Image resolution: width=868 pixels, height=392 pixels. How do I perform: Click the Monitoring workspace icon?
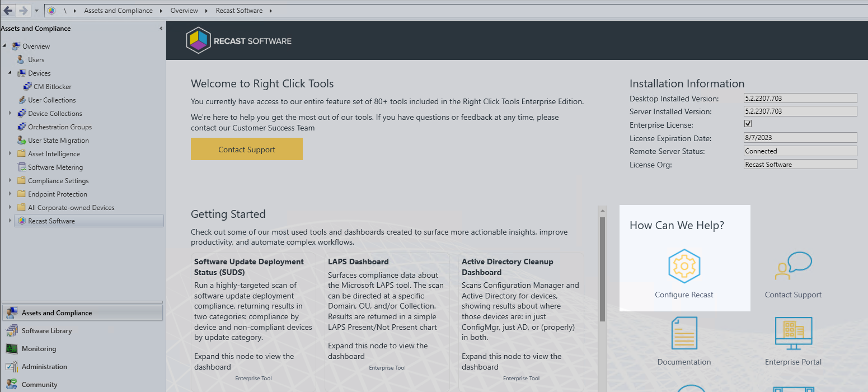[x=11, y=349]
